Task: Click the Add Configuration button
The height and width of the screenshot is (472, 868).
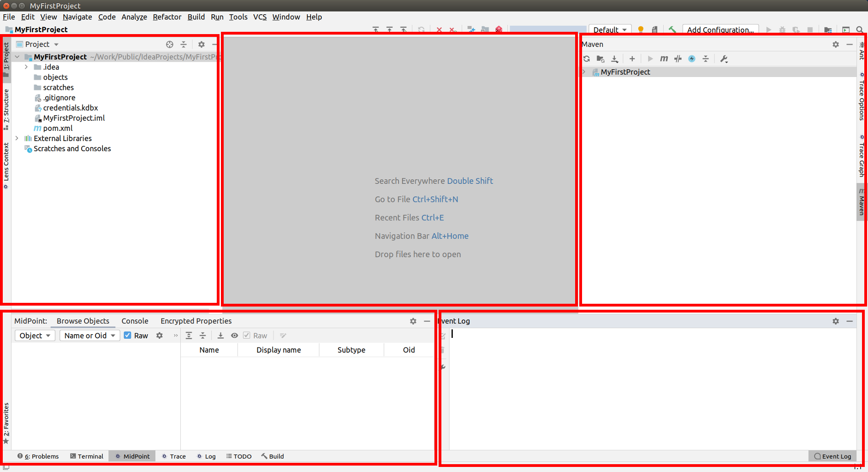Action: tap(720, 29)
